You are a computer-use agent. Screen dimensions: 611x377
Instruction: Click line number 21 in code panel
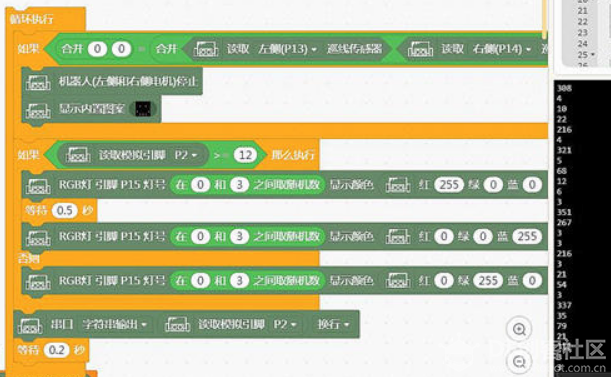tap(583, 11)
